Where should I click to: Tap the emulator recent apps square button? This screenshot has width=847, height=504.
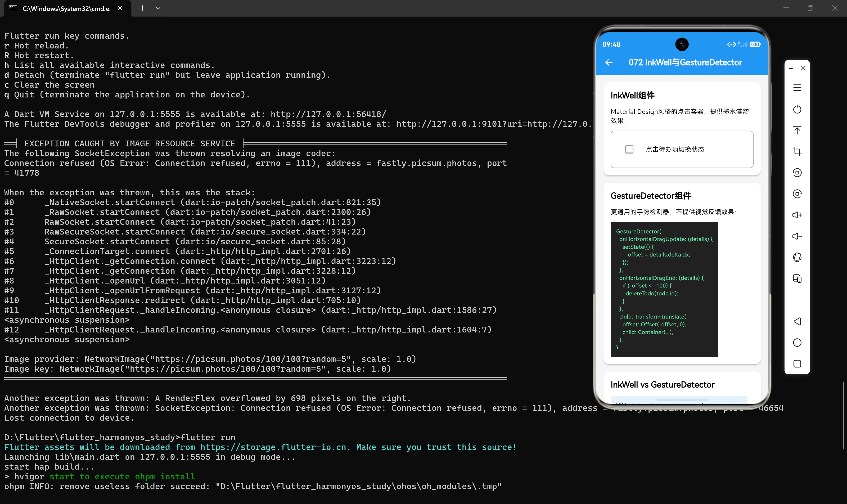[x=797, y=364]
